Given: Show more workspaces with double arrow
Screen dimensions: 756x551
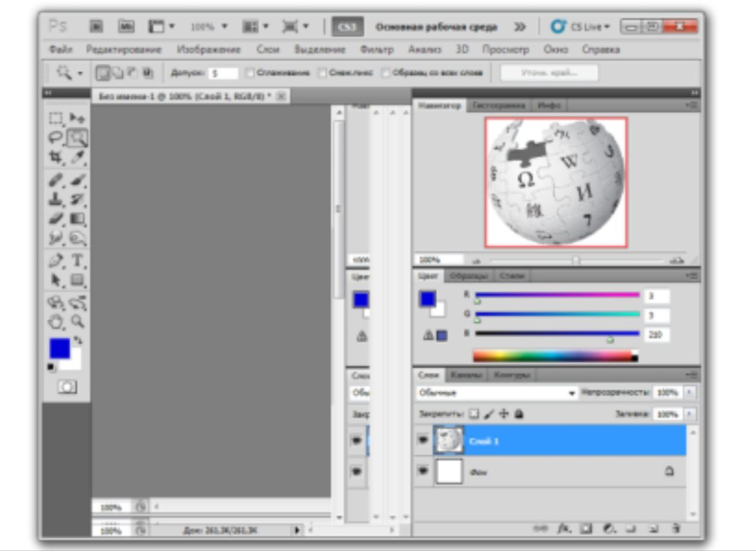Looking at the screenshot, I should [520, 27].
